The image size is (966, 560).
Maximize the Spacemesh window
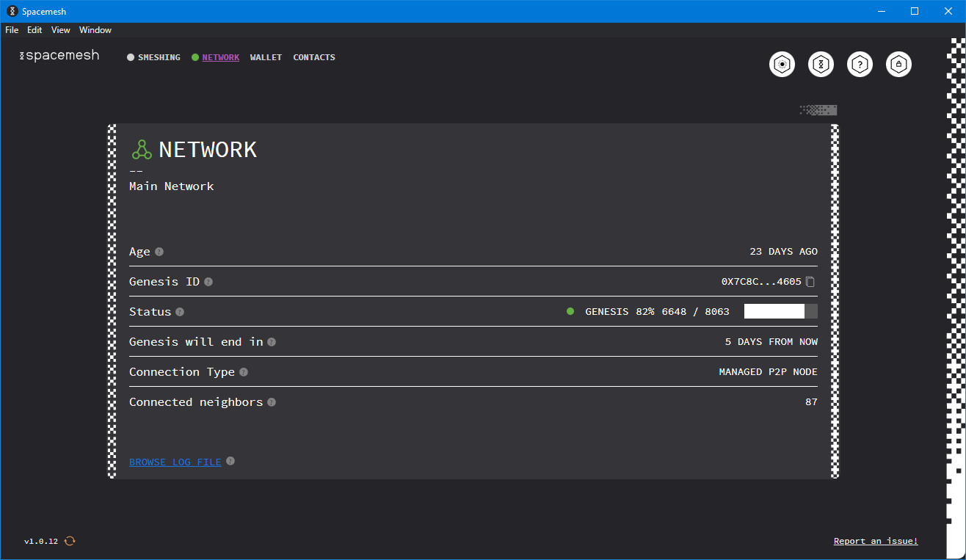[915, 11]
